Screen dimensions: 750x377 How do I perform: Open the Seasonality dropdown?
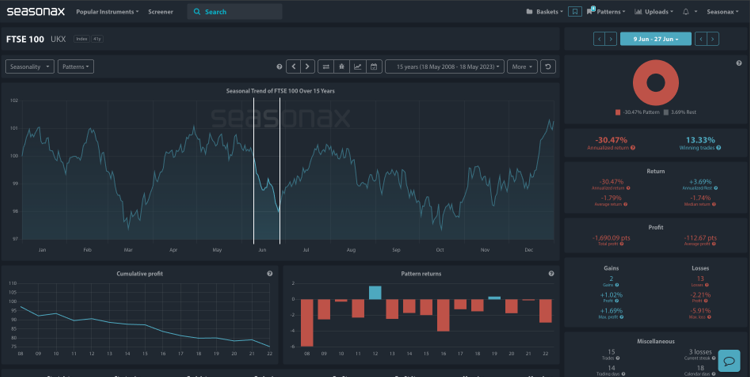pyautogui.click(x=30, y=67)
